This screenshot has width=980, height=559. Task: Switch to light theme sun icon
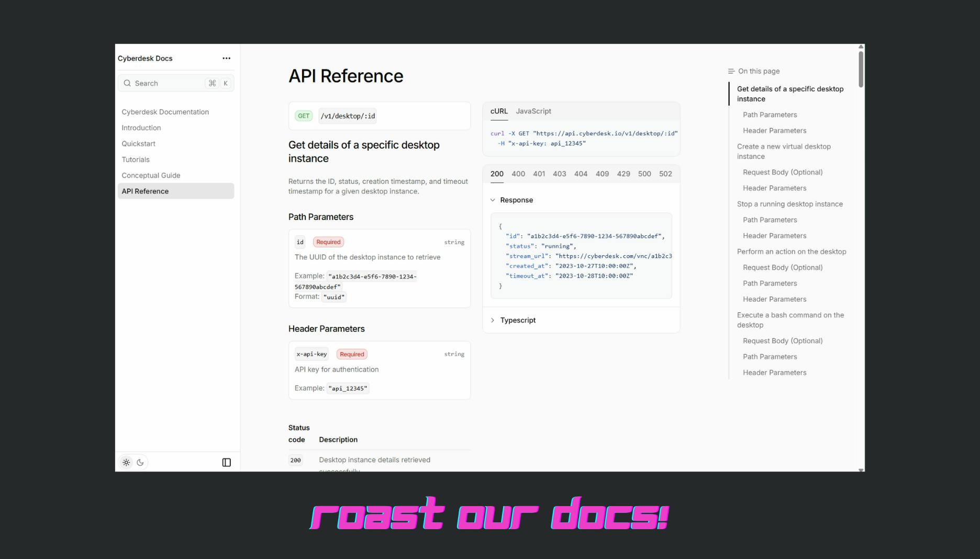point(126,463)
